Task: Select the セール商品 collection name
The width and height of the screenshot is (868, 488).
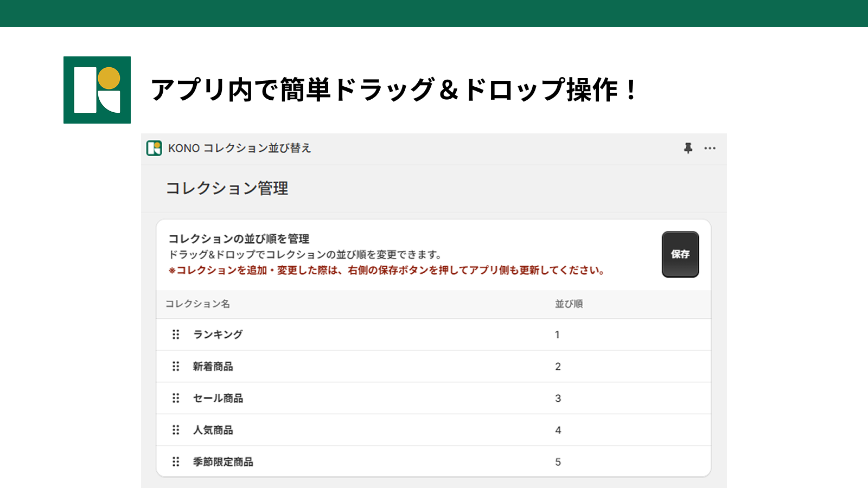Action: click(218, 398)
